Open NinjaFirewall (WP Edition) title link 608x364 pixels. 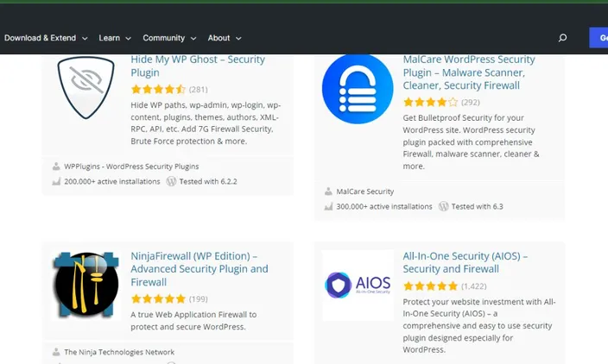point(199,269)
